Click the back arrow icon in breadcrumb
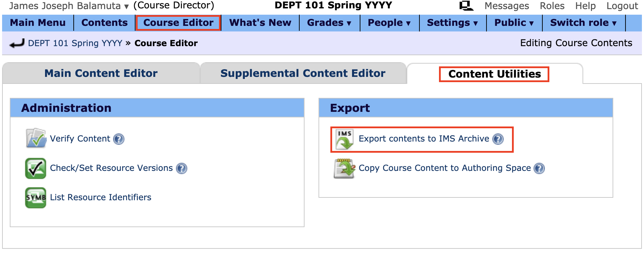The height and width of the screenshot is (253, 644). (17, 43)
